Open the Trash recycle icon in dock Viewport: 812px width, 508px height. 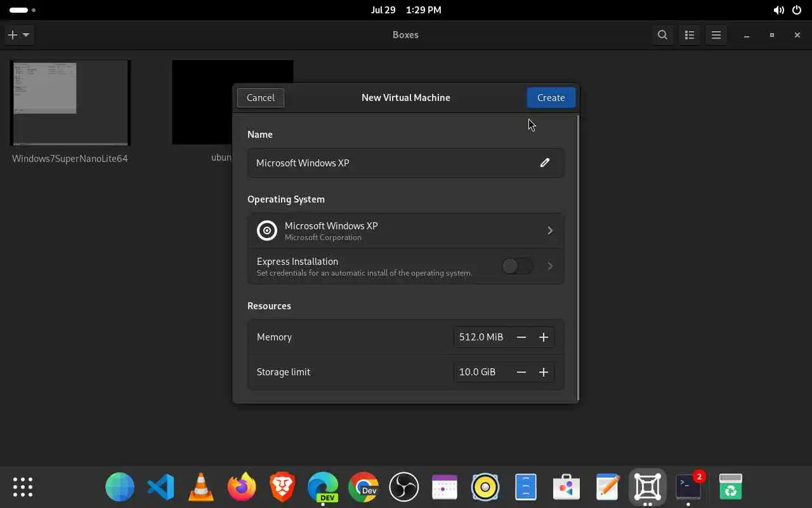731,487
